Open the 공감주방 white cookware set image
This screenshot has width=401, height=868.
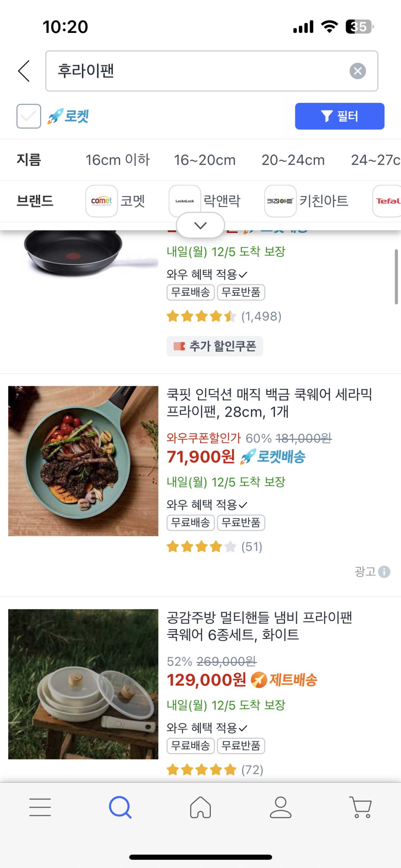coord(83,684)
